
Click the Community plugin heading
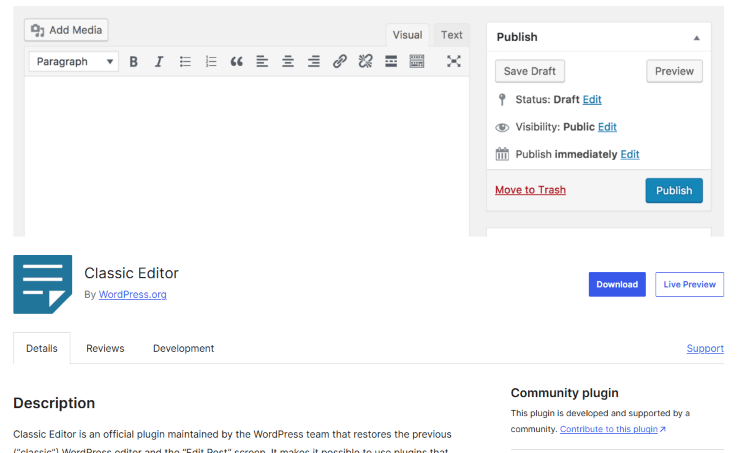coord(564,393)
